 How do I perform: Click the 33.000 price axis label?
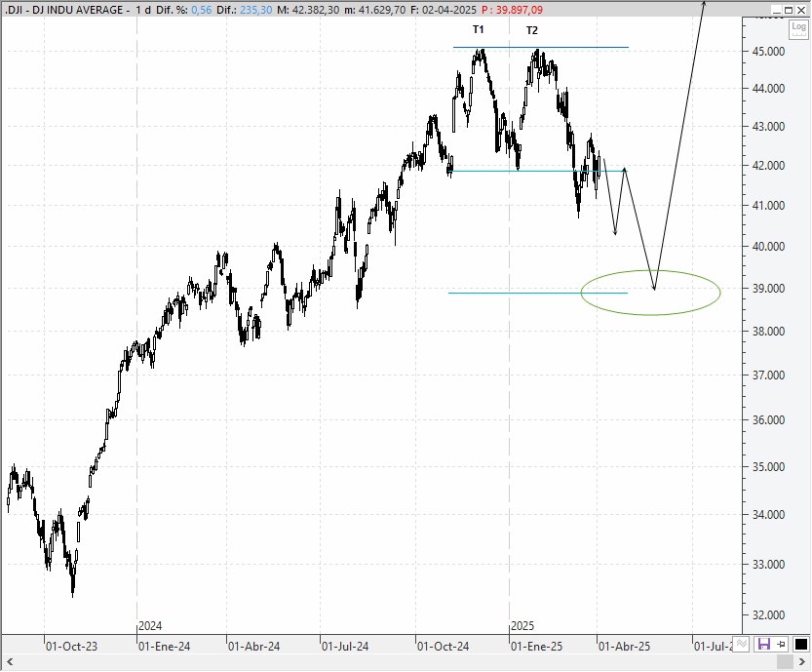(x=768, y=565)
